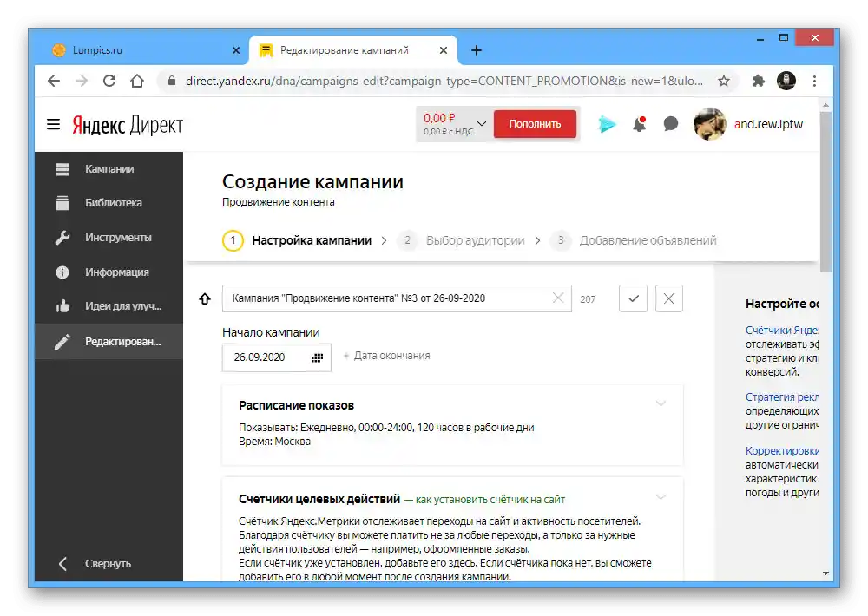Screen dimensions: 868x616
Task: Click the blue play-arrow icon in header
Action: tap(607, 124)
